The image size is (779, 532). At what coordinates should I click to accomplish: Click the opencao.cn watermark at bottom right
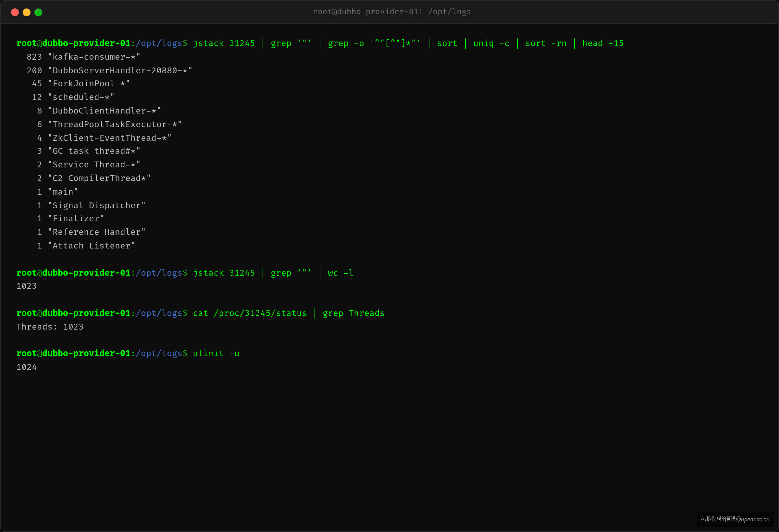pyautogui.click(x=735, y=519)
